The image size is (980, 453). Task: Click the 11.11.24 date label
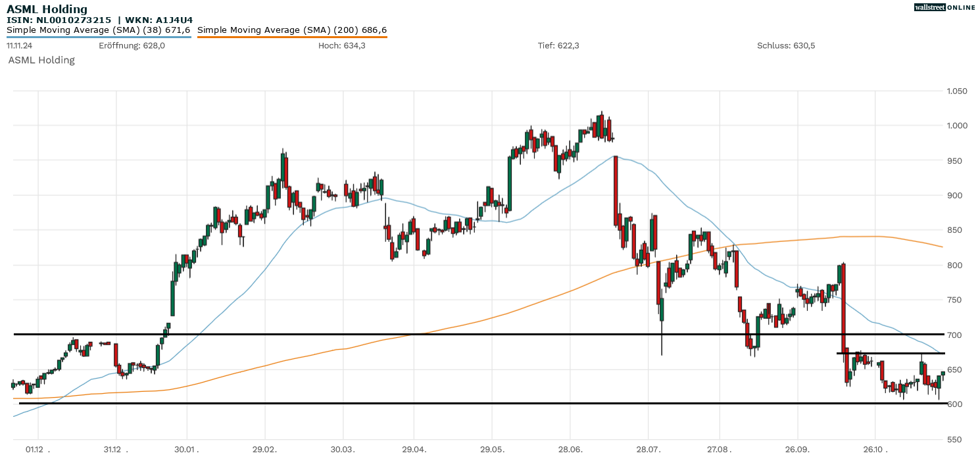pos(20,45)
